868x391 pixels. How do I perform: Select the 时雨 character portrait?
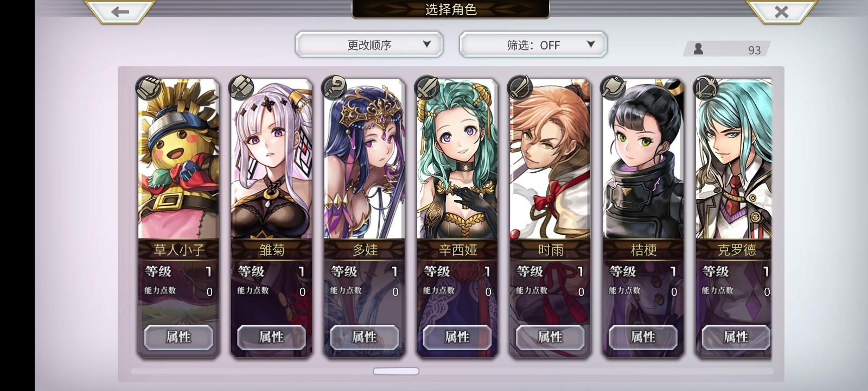click(x=550, y=159)
